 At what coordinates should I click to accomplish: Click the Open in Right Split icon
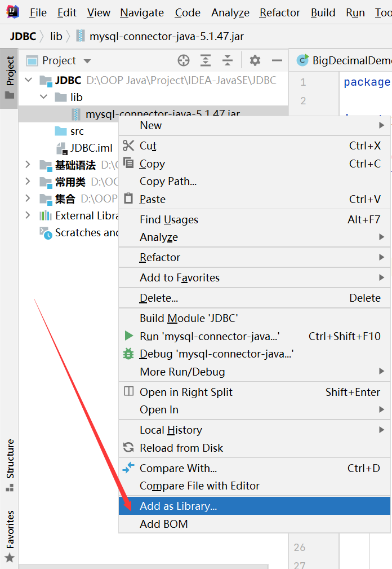(128, 391)
